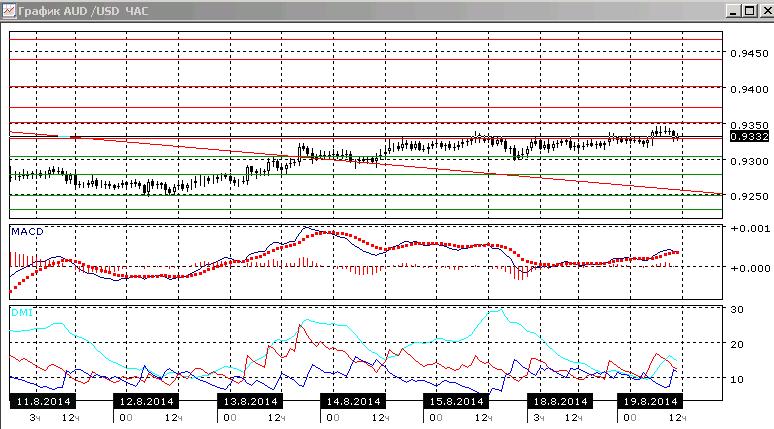The image size is (774, 429).
Task: Click the DMI scale value 20
Action: (737, 345)
